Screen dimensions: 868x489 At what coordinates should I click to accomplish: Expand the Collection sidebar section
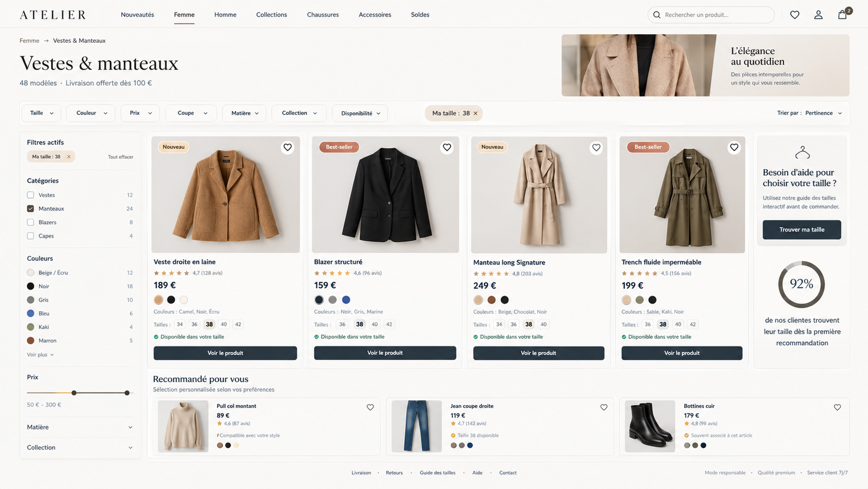pyautogui.click(x=80, y=447)
